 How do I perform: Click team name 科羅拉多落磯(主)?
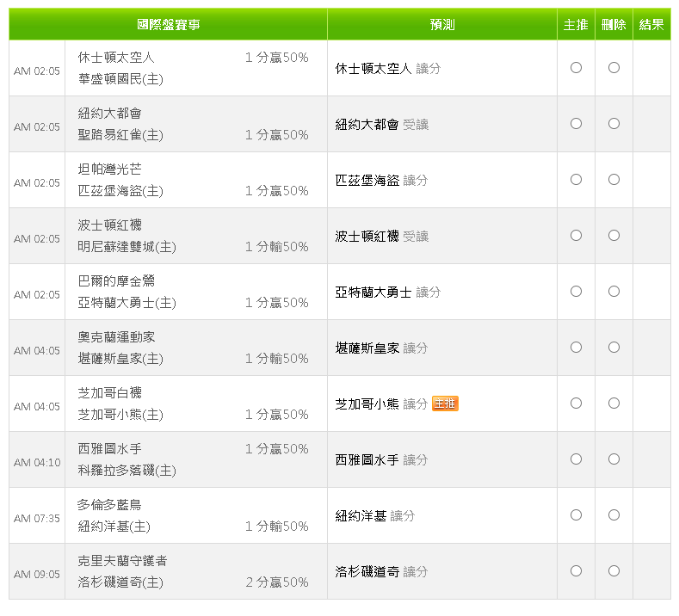pyautogui.click(x=127, y=471)
